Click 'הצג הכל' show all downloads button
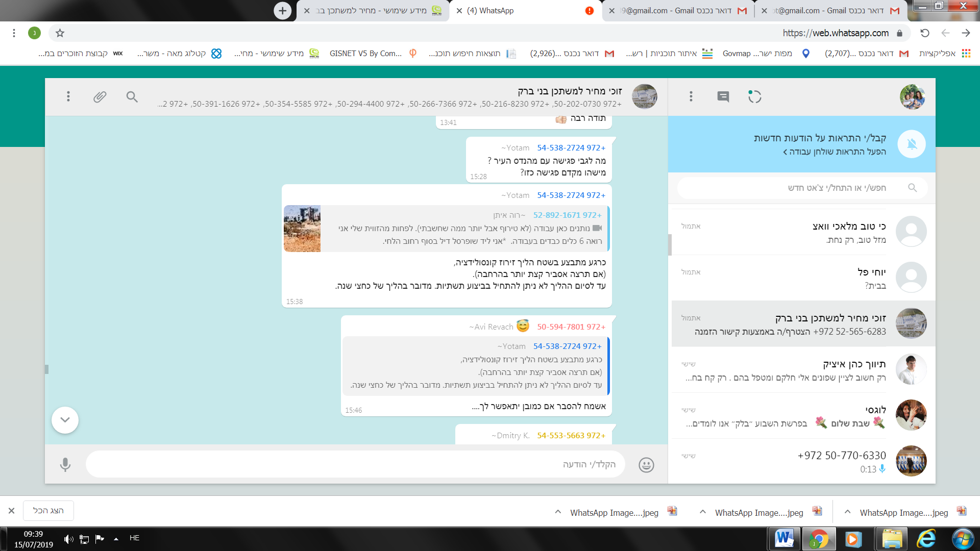 coord(48,511)
